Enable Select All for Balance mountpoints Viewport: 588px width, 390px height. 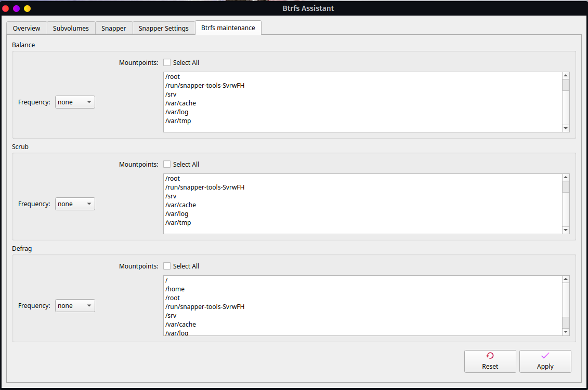tap(167, 62)
